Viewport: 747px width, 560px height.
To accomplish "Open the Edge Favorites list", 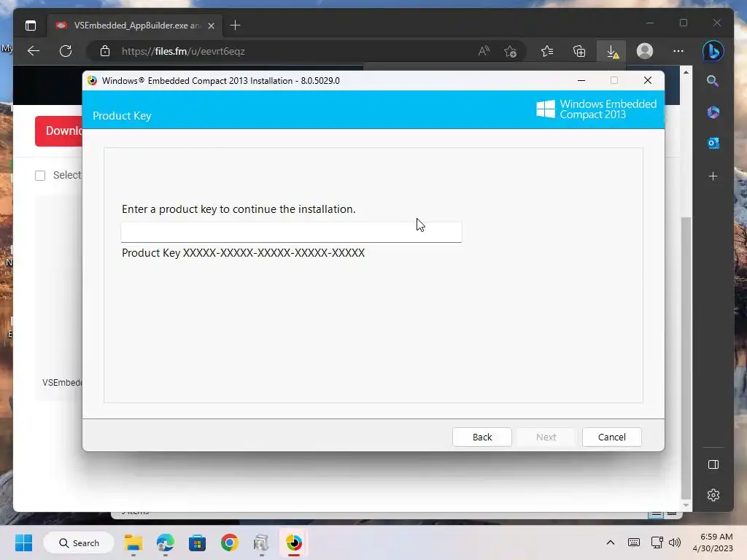I will pos(547,51).
